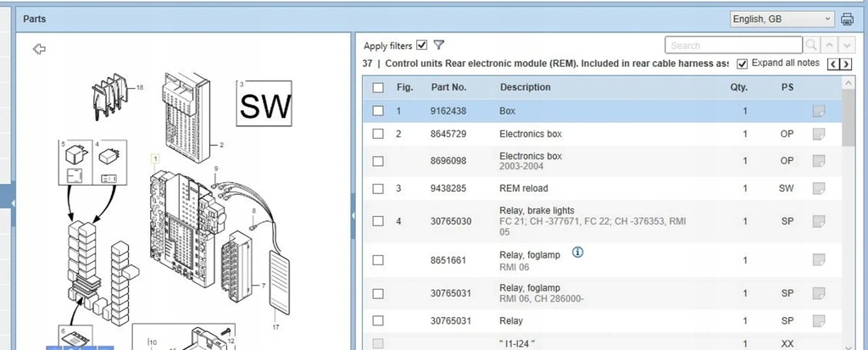Tick checkbox for part 8696098

[378, 161]
